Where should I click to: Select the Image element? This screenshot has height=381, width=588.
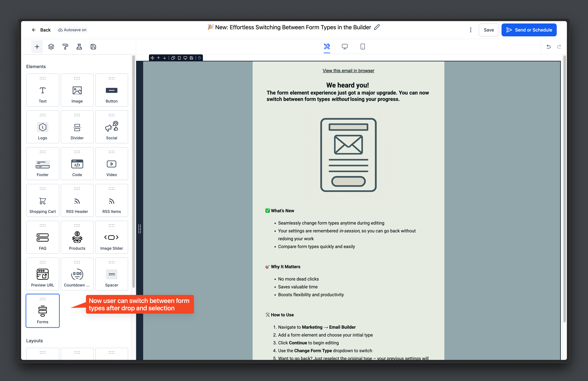pos(77,90)
